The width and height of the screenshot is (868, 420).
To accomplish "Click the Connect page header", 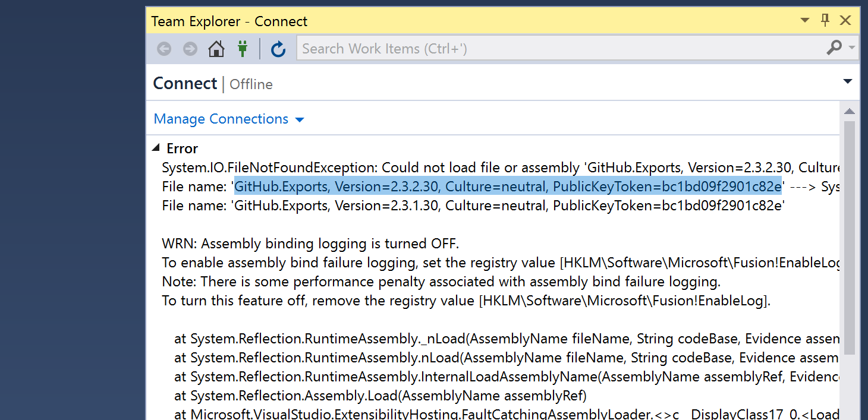I will pyautogui.click(x=184, y=83).
